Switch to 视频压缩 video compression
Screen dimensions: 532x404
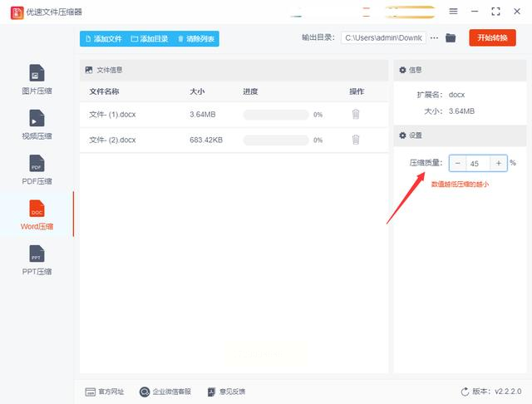point(37,125)
